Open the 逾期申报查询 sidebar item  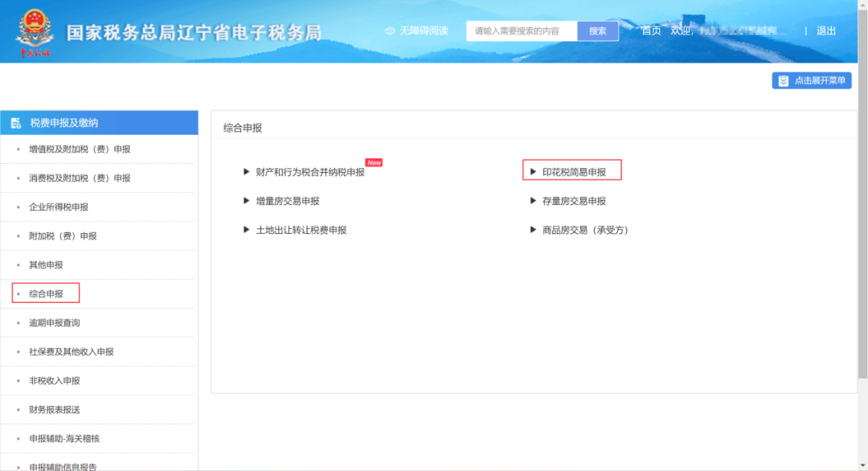55,322
